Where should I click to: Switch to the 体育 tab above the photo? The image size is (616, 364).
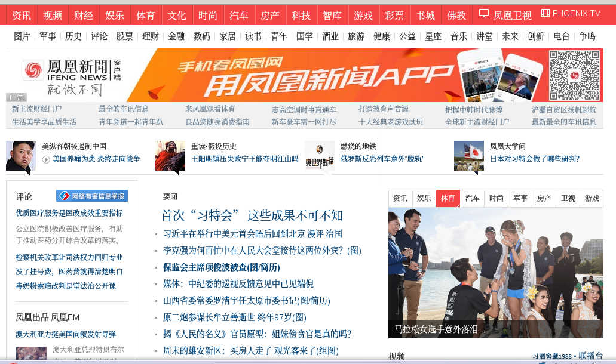(448, 198)
